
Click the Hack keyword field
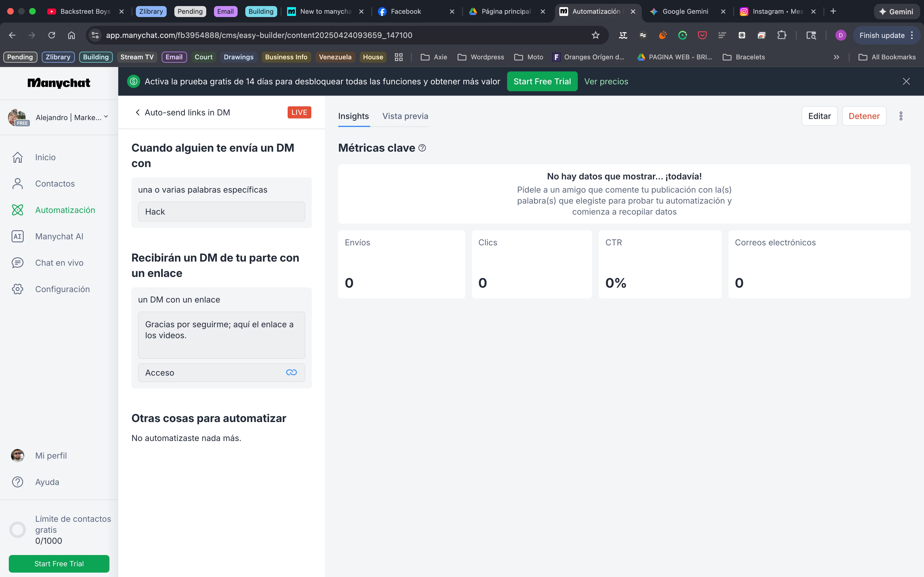coord(221,212)
